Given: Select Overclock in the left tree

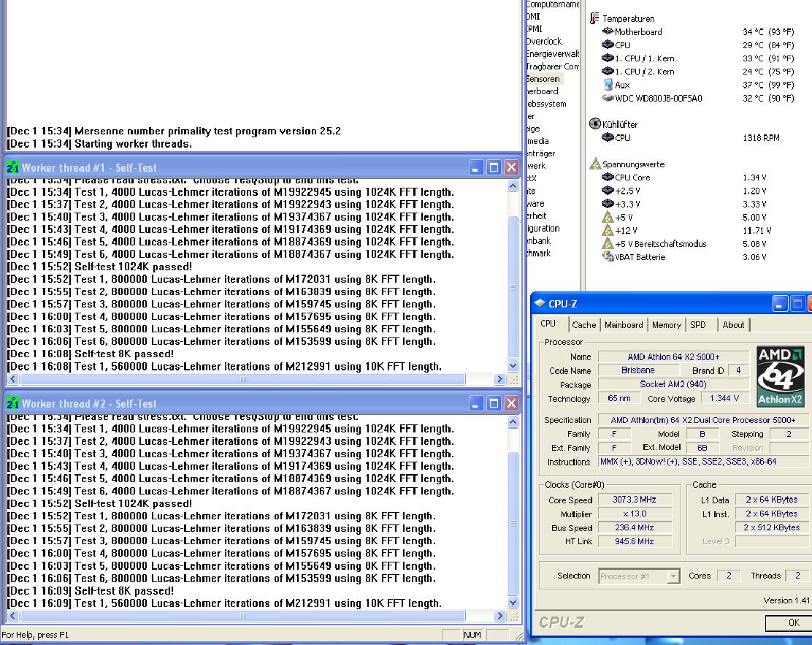Looking at the screenshot, I should tap(544, 41).
